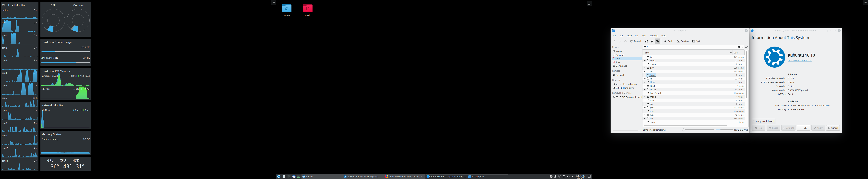Open Network under Remote places
Viewport: 868px width, 179px height.
pos(627,75)
